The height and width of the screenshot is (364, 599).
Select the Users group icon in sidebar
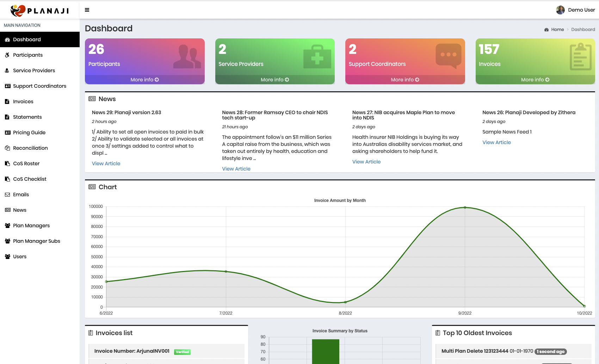tap(7, 257)
